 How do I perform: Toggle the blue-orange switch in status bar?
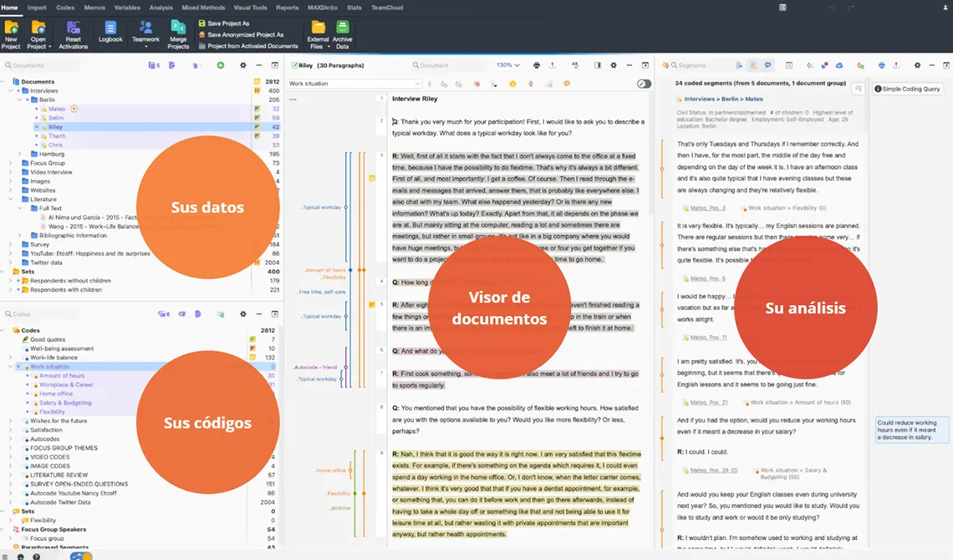pyautogui.click(x=81, y=557)
